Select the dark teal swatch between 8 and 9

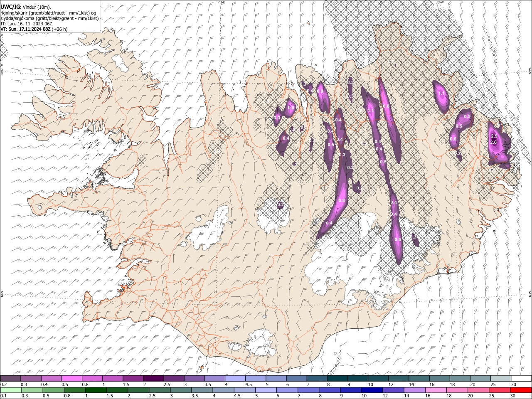(x=337, y=378)
